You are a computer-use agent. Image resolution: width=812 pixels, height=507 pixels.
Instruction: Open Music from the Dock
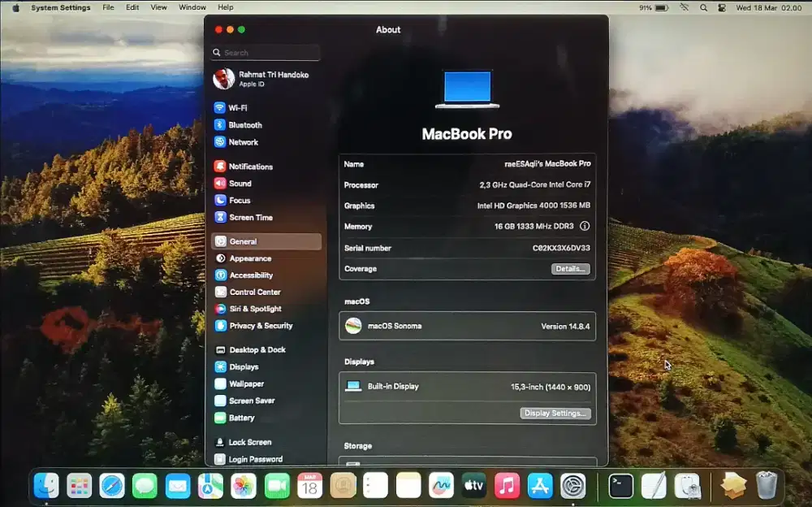click(x=507, y=486)
